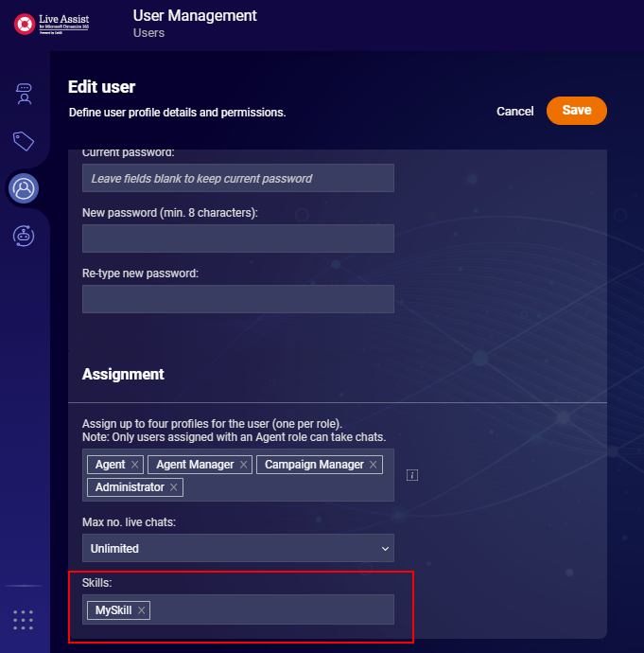Screen dimensions: 644x653
Task: Open the bot automation icon in sidebar
Action: (24, 236)
